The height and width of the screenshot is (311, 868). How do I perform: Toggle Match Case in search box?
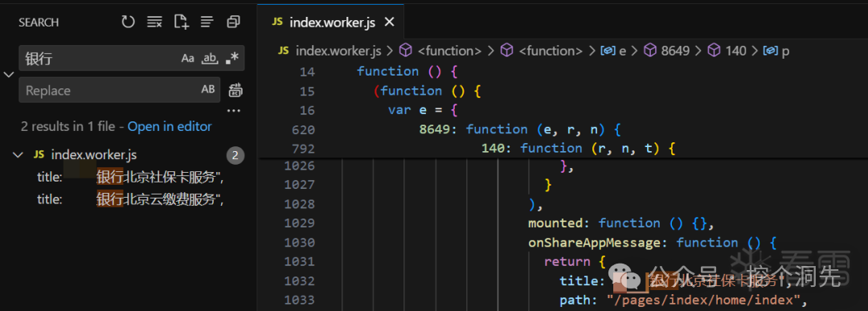[x=187, y=58]
